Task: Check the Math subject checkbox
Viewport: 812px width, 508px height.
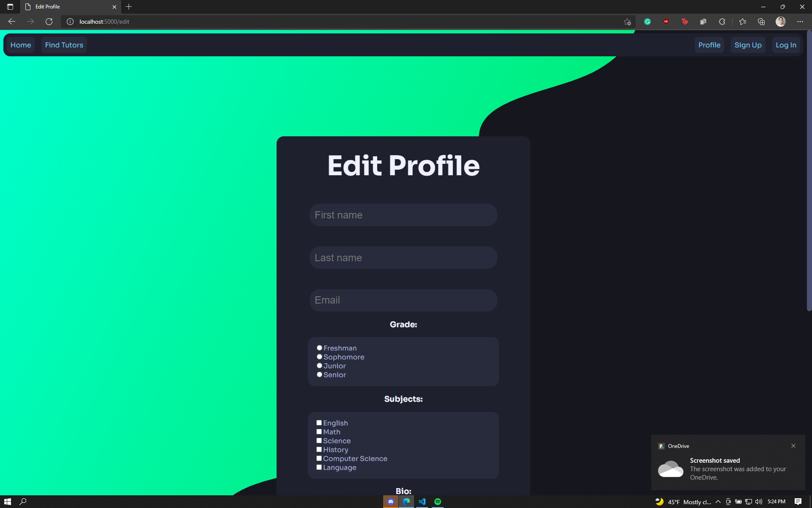Action: tap(319, 432)
